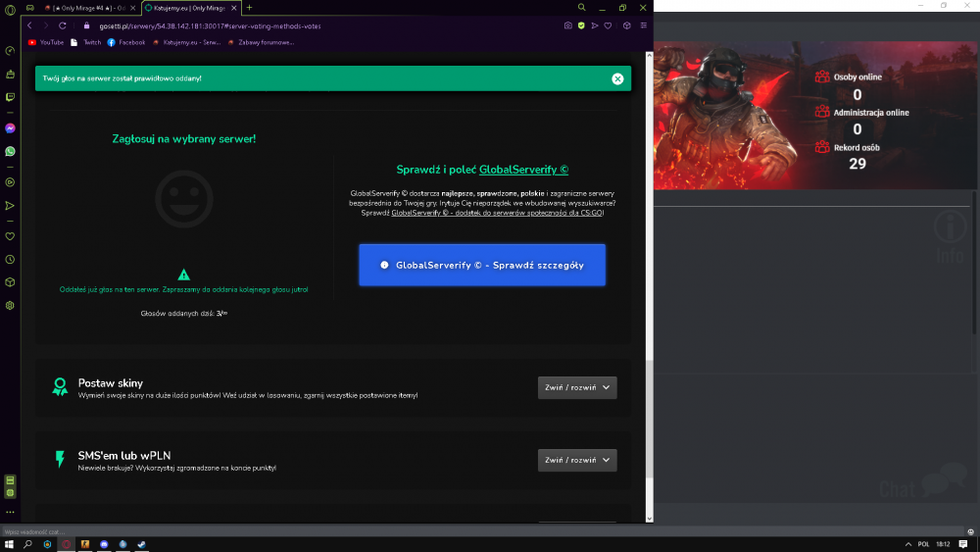This screenshot has height=552, width=980.
Task: Open the Windows notification center
Action: tap(963, 544)
